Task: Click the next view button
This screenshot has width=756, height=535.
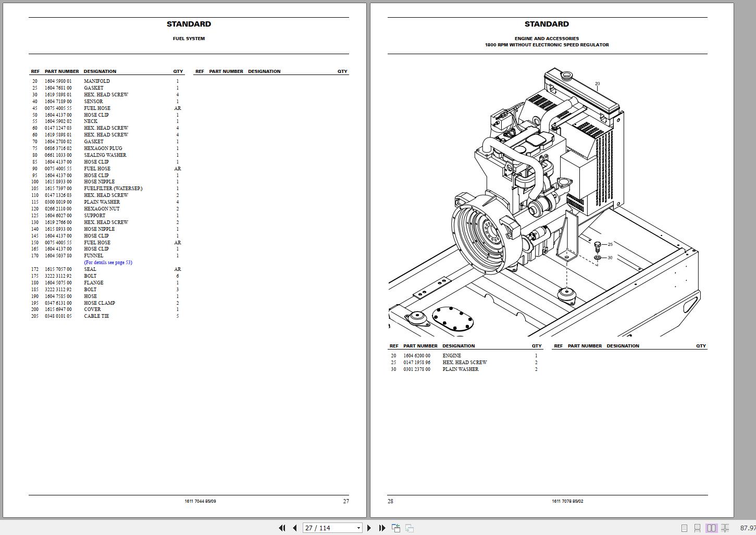Action: click(x=410, y=528)
